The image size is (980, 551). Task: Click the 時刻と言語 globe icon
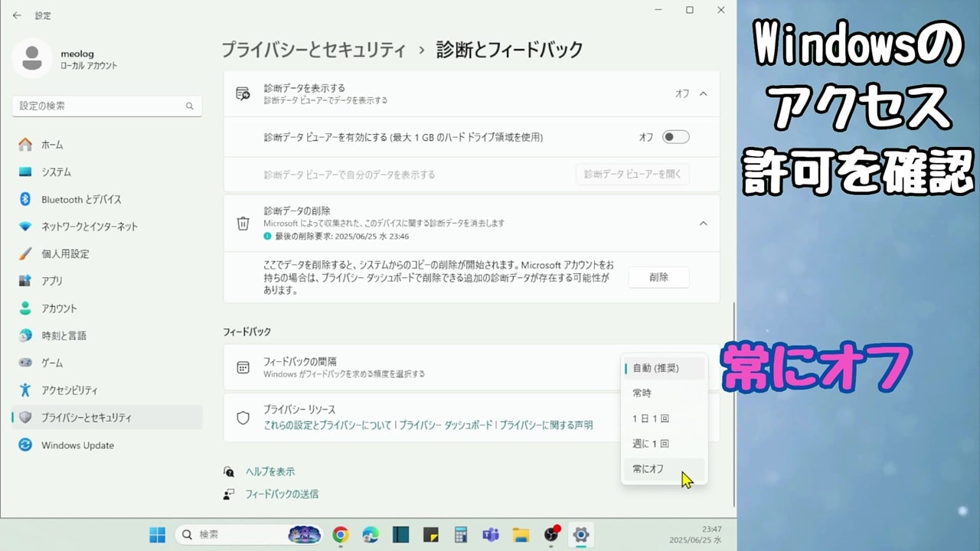click(x=25, y=335)
